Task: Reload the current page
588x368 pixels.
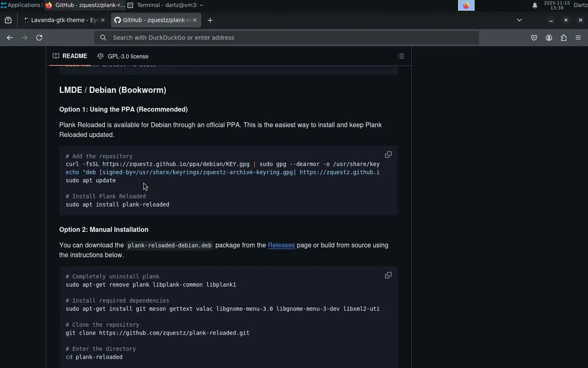Action: [39, 38]
